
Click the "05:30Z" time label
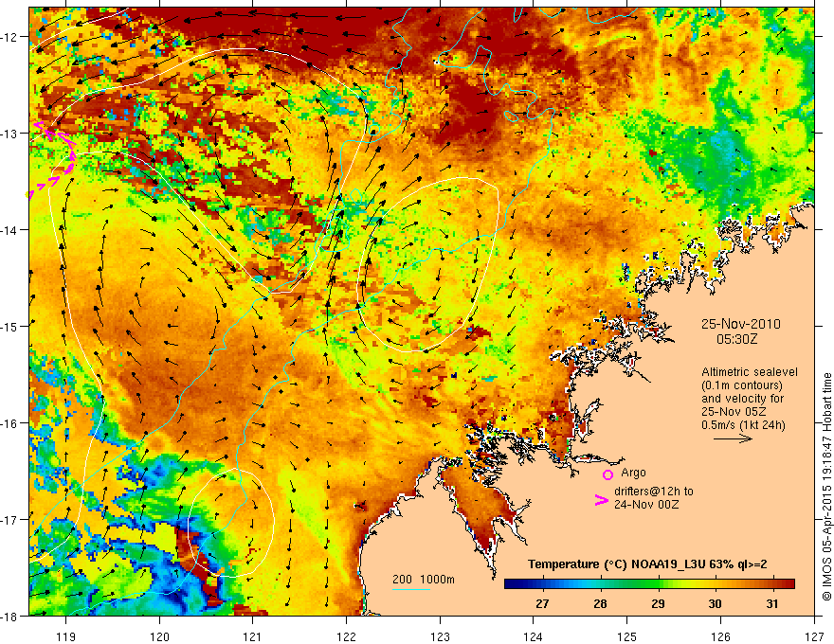coord(736,338)
